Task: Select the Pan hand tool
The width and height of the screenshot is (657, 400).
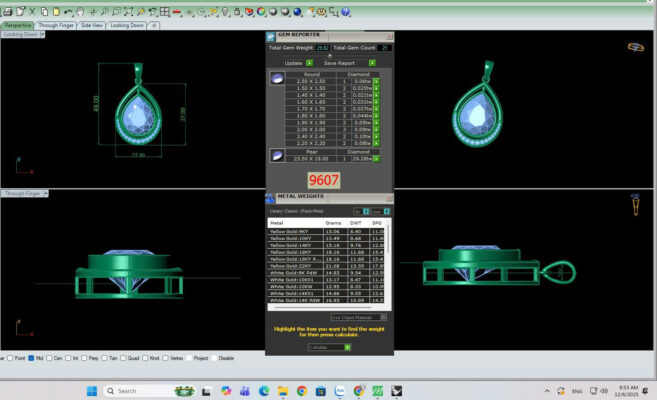Action: 80,12
